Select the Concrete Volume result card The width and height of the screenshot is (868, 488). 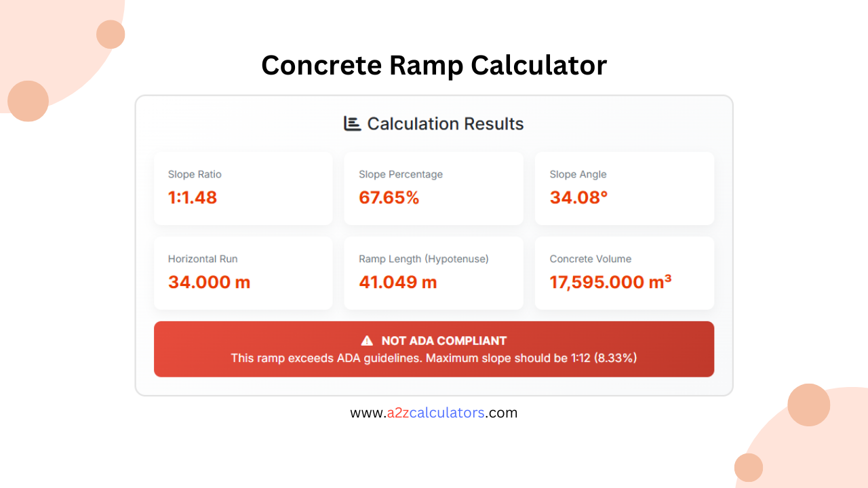[624, 272]
